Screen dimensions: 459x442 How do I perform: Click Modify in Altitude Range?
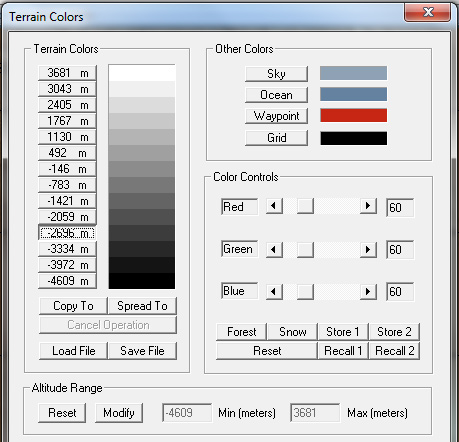click(x=119, y=413)
